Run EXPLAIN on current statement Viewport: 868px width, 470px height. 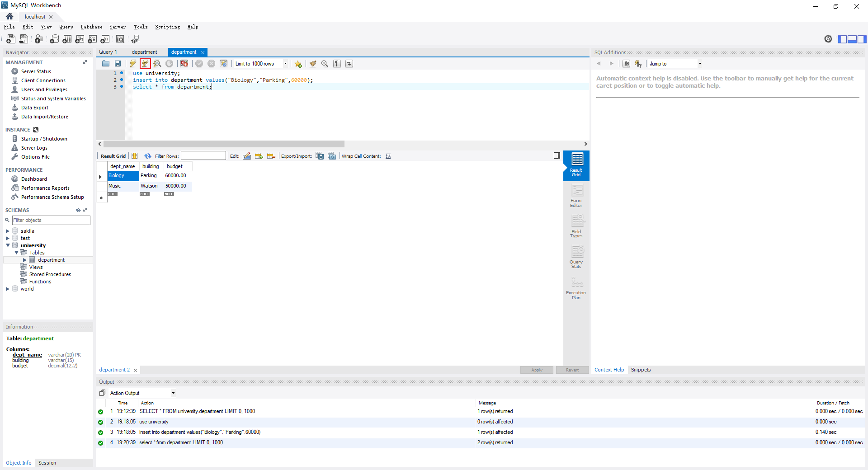[x=157, y=64]
